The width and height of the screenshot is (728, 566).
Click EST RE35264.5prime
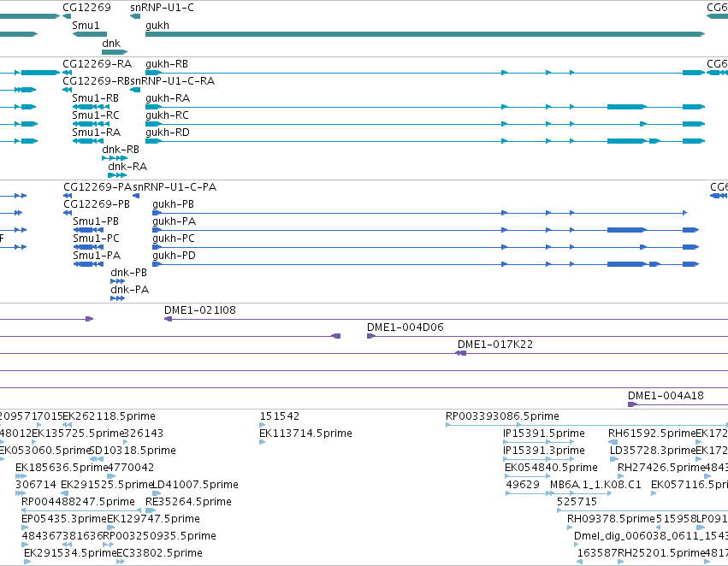pyautogui.click(x=151, y=510)
